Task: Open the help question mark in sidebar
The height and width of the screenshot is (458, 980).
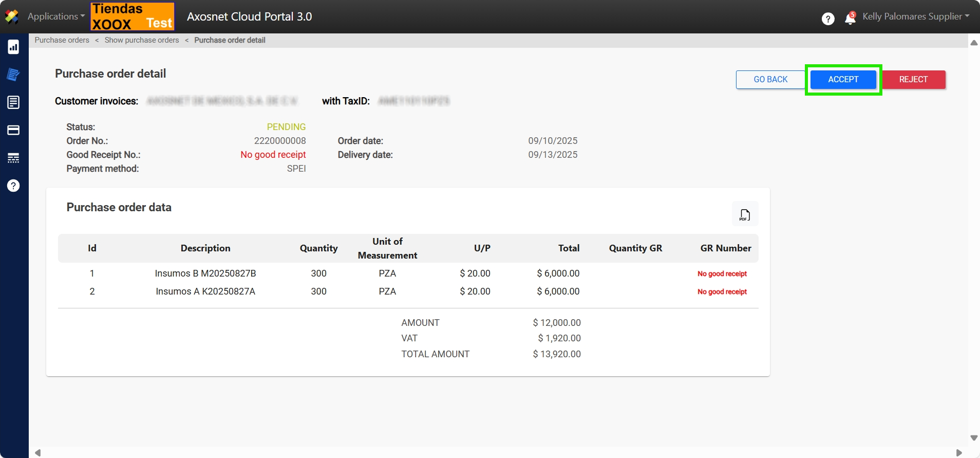Action: [x=13, y=186]
